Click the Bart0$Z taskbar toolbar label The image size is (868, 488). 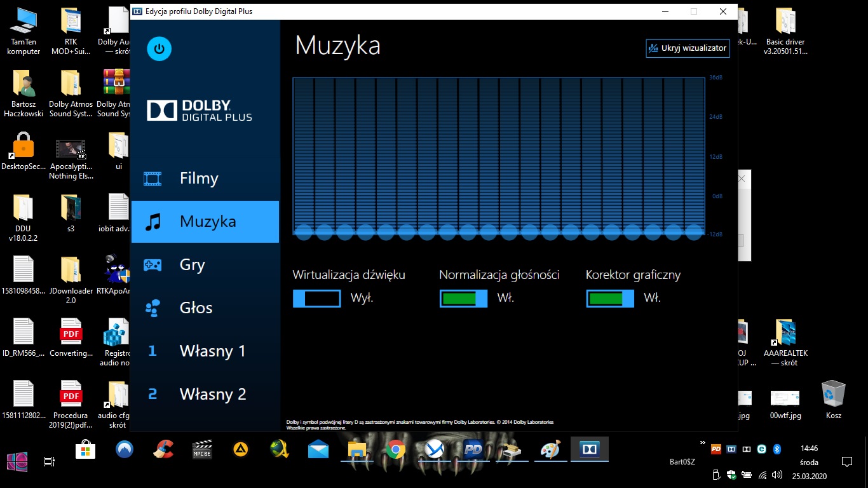[x=682, y=462]
